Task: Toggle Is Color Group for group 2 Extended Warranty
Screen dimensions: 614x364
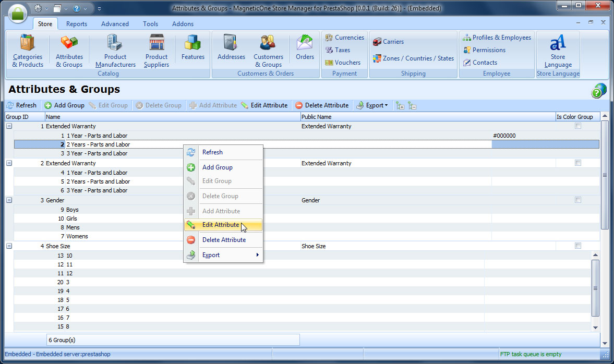Action: (578, 163)
